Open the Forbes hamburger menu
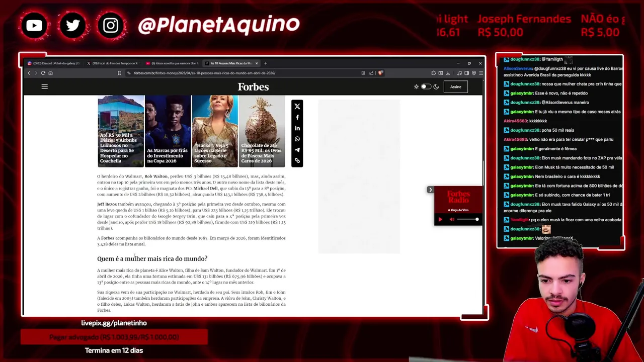Image resolution: width=644 pixels, height=362 pixels. [x=44, y=87]
